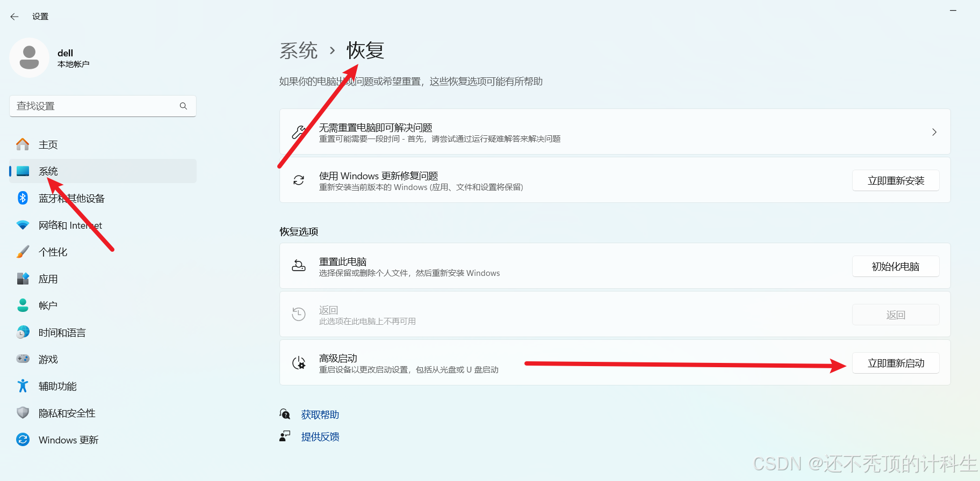Click the Accessibility (辅助功能) figure icon
980x481 pixels.
(x=23, y=386)
